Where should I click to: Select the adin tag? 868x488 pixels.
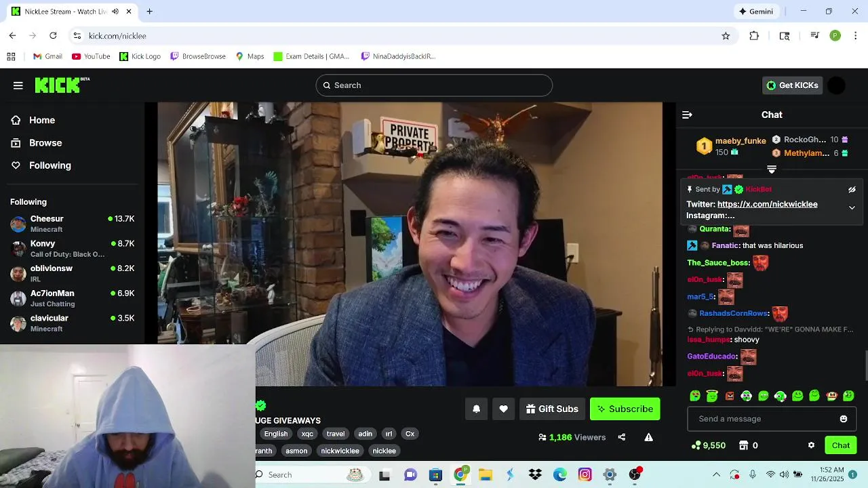point(366,434)
